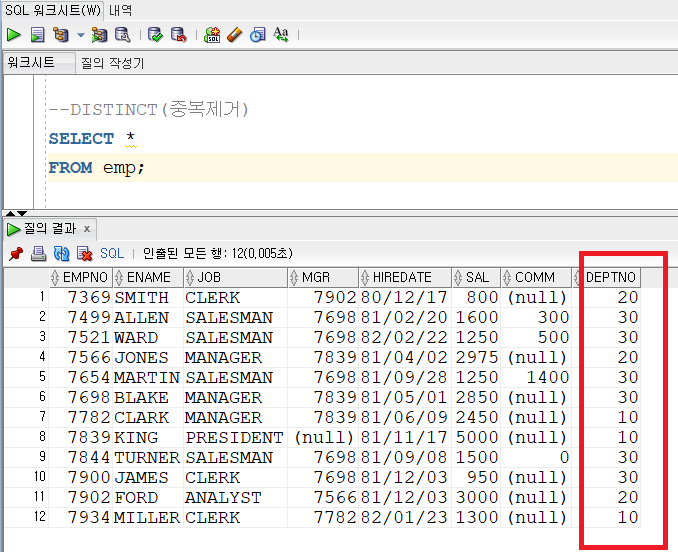The image size is (678, 552).
Task: Open the SQL History icon
Action: tap(258, 35)
